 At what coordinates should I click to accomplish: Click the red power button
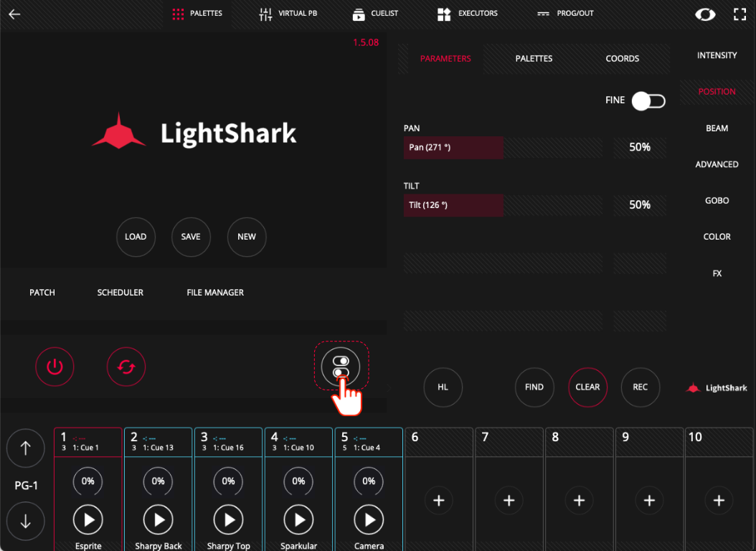[55, 367]
